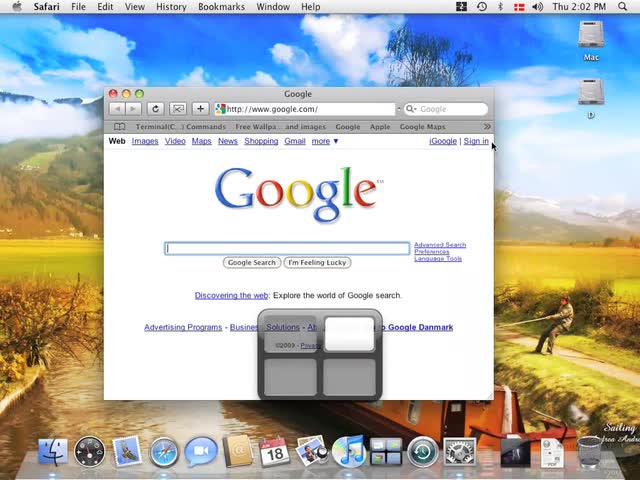Open the Gmail link
640x480 pixels.
[295, 141]
